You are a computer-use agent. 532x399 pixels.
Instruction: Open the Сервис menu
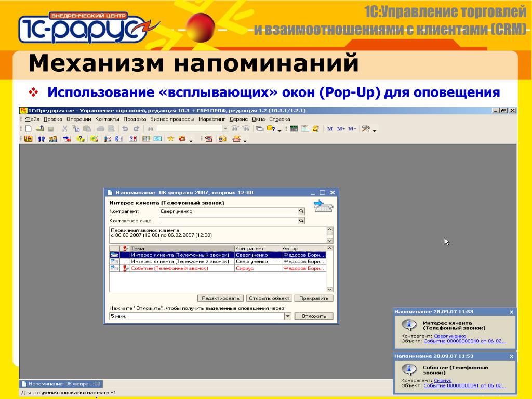[x=238, y=119]
